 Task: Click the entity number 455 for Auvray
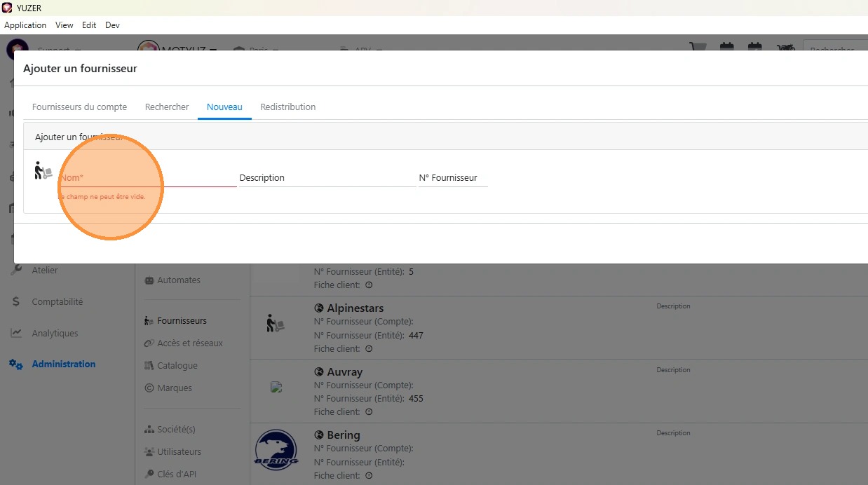pyautogui.click(x=416, y=399)
